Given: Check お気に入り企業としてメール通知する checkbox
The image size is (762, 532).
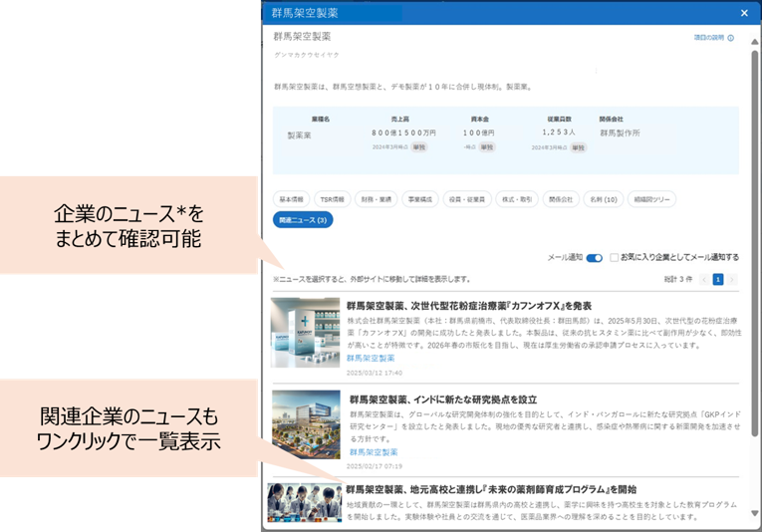Looking at the screenshot, I should click(615, 258).
